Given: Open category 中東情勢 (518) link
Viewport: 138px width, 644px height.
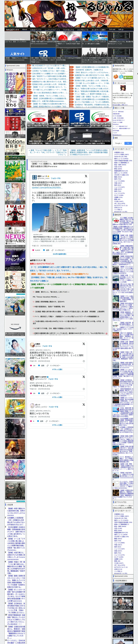Looking at the screenshot, I should coord(119,153).
